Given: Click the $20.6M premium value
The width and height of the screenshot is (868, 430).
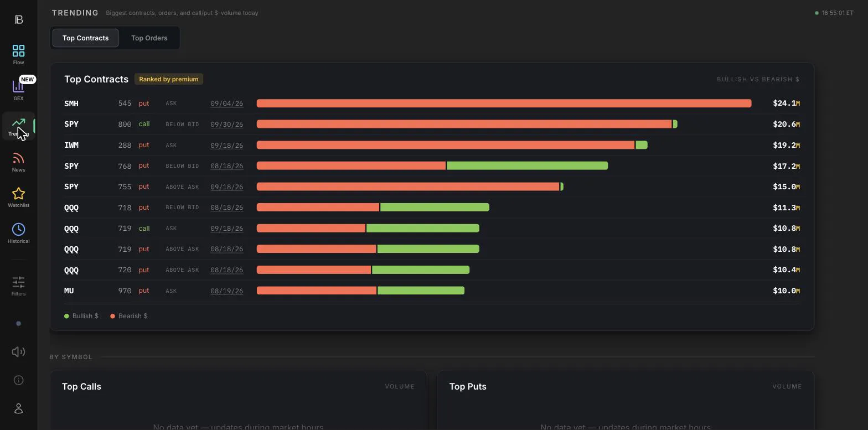Looking at the screenshot, I should click(786, 124).
